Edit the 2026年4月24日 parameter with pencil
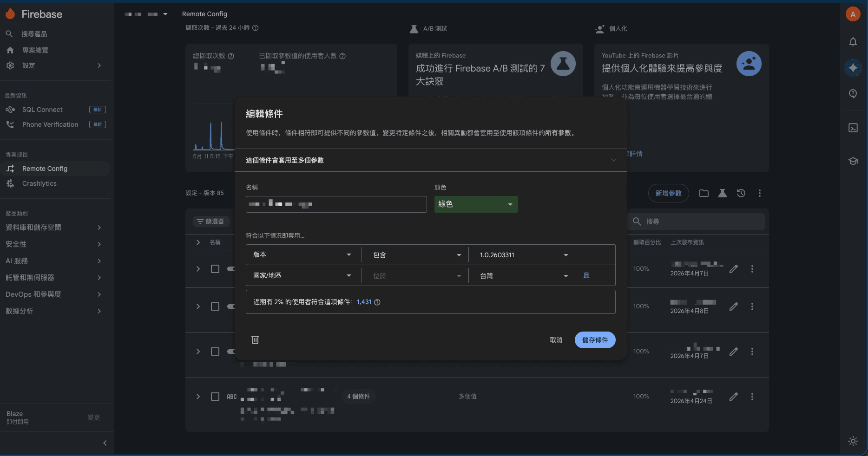This screenshot has width=868, height=456. click(734, 397)
